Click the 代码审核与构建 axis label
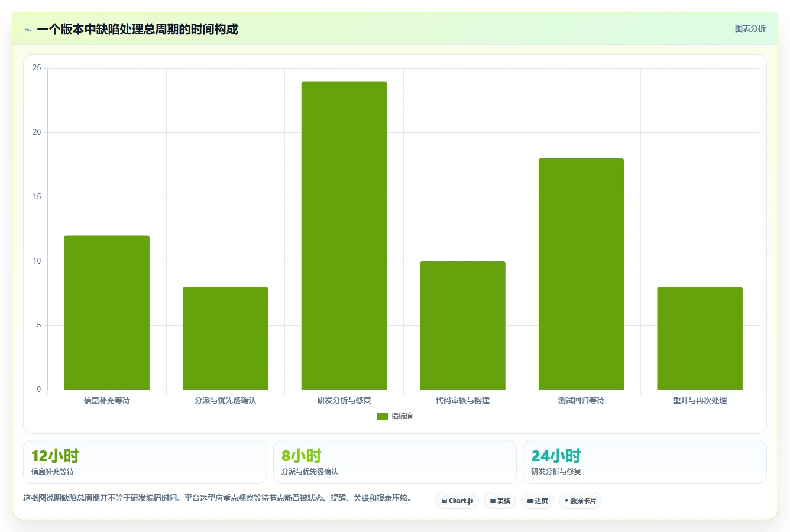 (462, 400)
